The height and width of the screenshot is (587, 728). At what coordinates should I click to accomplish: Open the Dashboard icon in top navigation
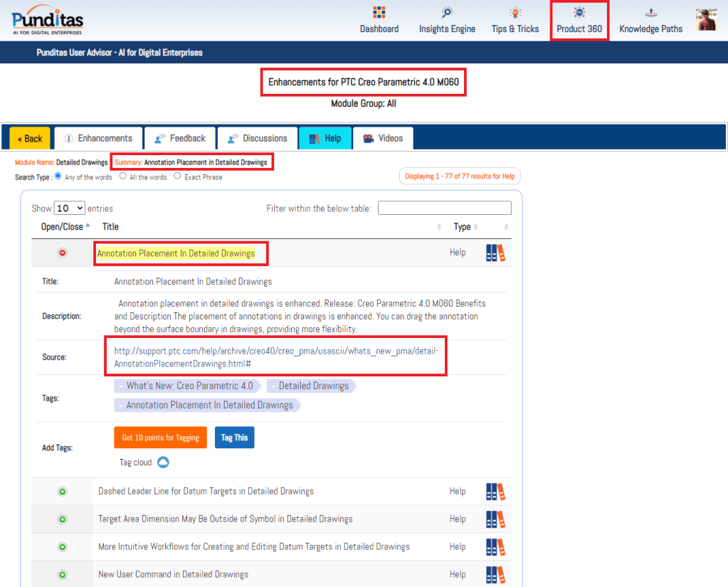pyautogui.click(x=379, y=13)
